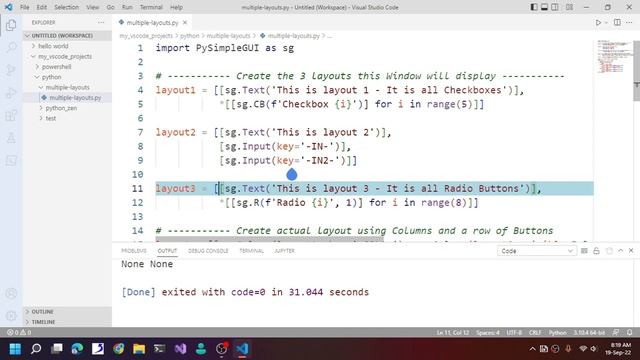Switch to the TERMINAL panel tab

[251, 251]
